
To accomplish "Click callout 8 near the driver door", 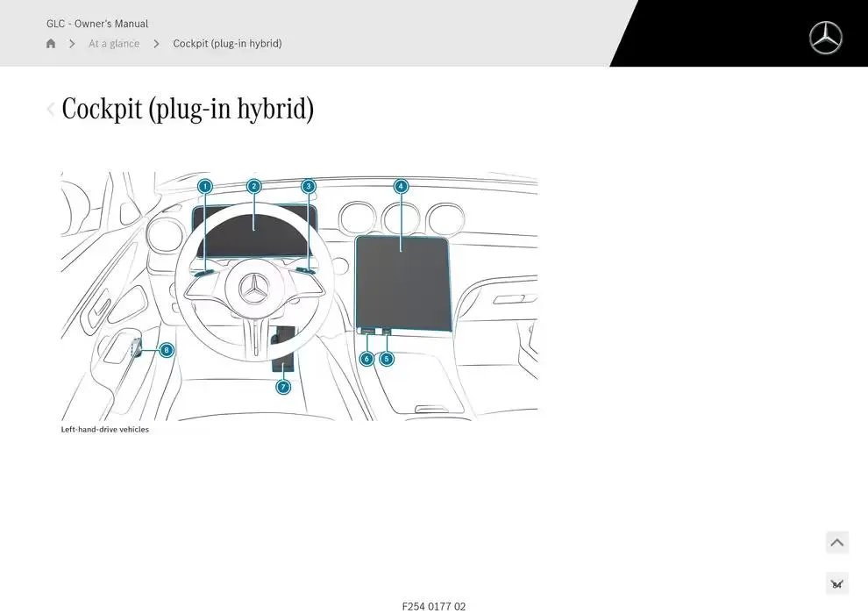I will click(x=165, y=349).
